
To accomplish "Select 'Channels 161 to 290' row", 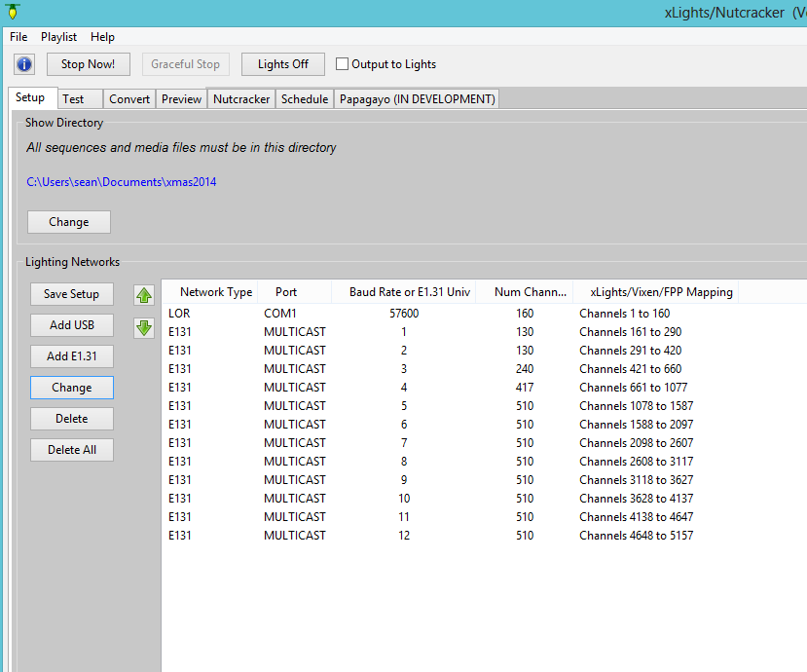I will point(451,332).
